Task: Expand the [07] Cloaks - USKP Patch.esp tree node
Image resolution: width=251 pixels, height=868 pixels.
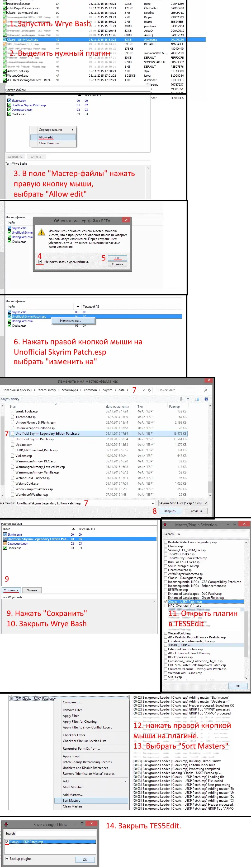Action: click(11, 699)
